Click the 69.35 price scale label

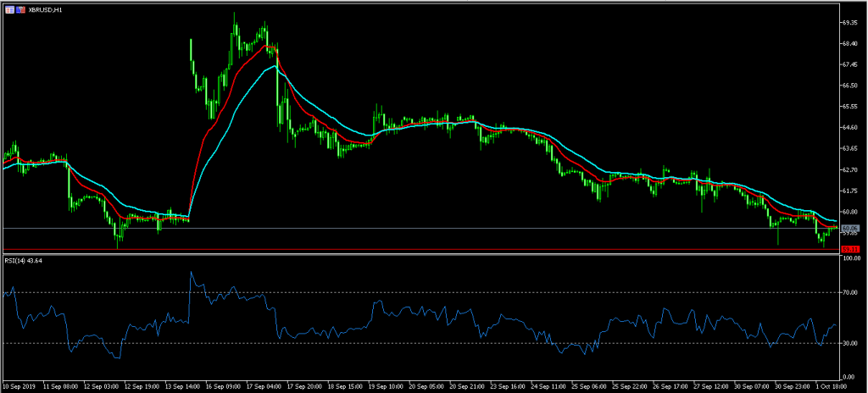coord(849,22)
